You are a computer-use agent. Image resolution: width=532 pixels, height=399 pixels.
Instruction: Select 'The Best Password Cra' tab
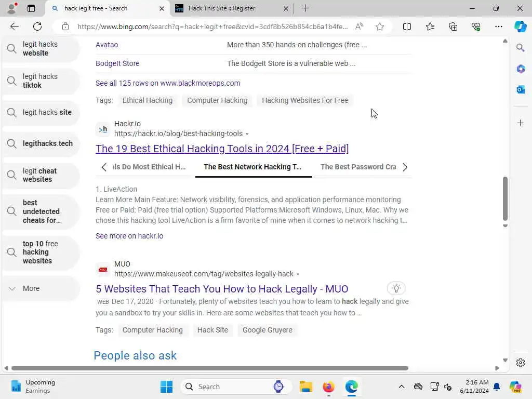pos(358,167)
